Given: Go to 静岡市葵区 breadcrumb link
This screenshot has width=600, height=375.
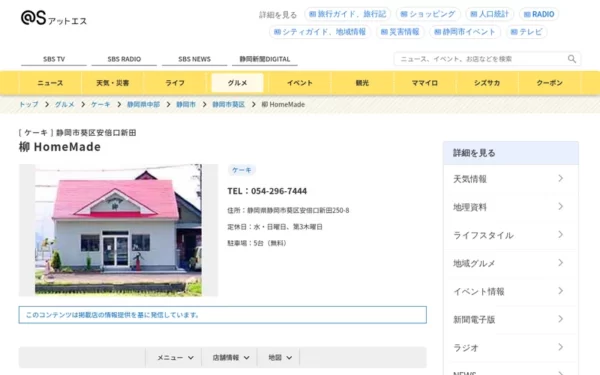Looking at the screenshot, I should coord(228,104).
